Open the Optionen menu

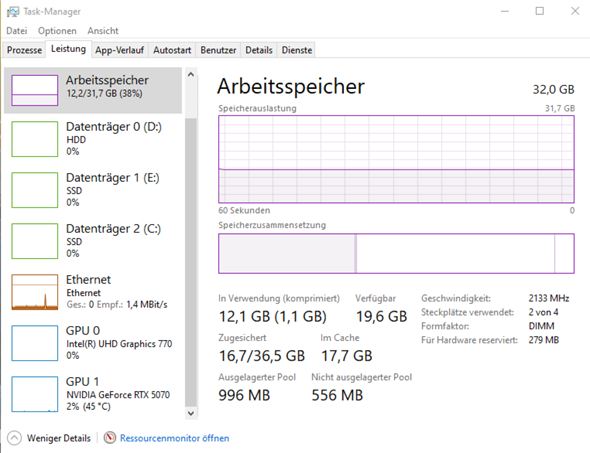[x=57, y=31]
